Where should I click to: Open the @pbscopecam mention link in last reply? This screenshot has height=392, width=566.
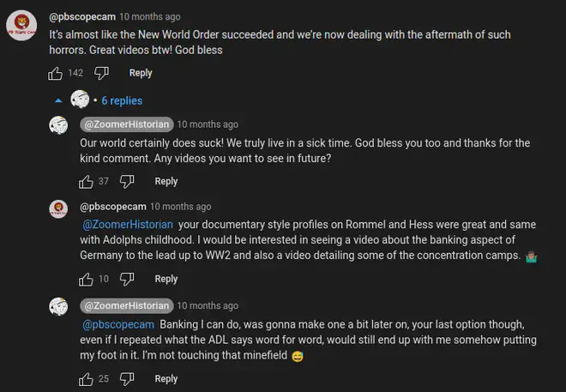point(115,325)
